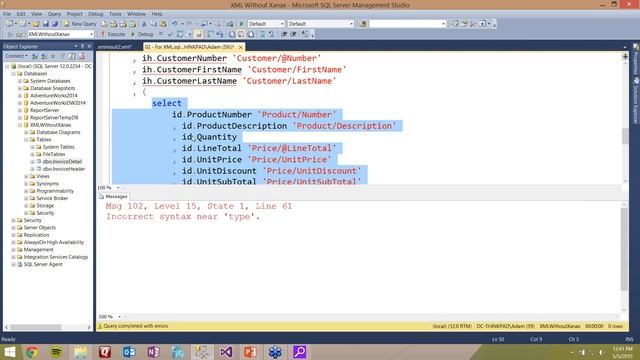Open the Debug menu

click(96, 14)
